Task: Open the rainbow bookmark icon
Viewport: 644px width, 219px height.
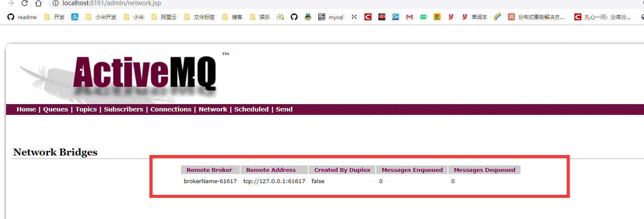Action: (498, 17)
